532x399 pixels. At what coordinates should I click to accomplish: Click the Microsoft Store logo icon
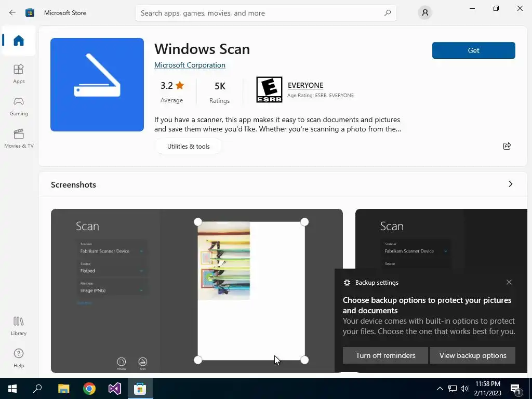point(30,13)
